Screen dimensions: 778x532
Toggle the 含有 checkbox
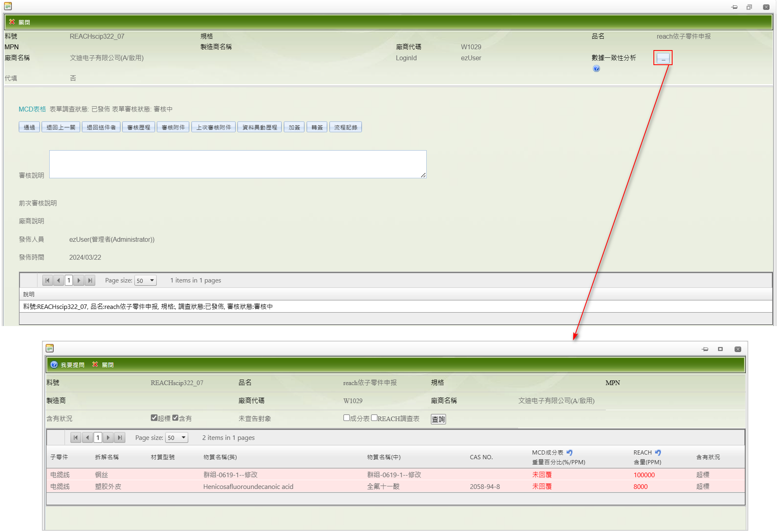(x=175, y=418)
